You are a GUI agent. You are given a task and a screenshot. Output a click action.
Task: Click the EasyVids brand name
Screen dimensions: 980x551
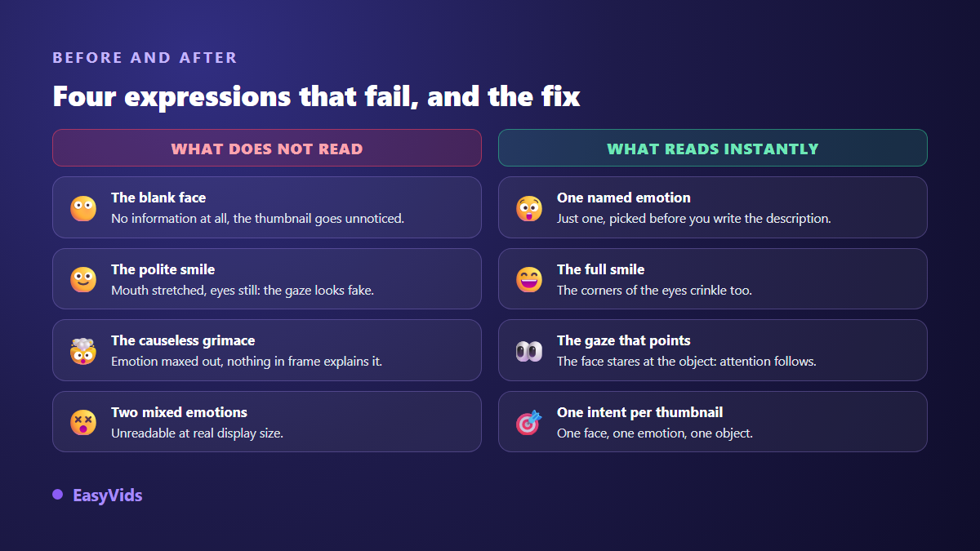click(108, 495)
